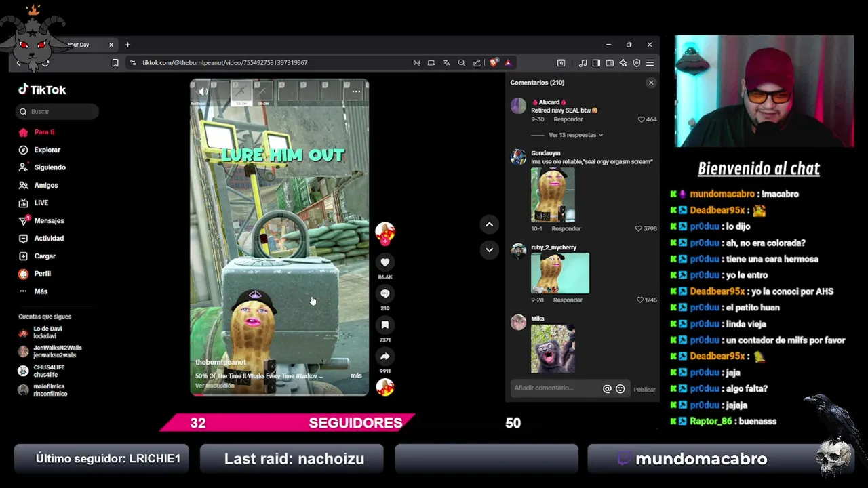Screen dimensions: 868x488
Task: Click the comment bubble icon under the like
Action: (x=384, y=293)
